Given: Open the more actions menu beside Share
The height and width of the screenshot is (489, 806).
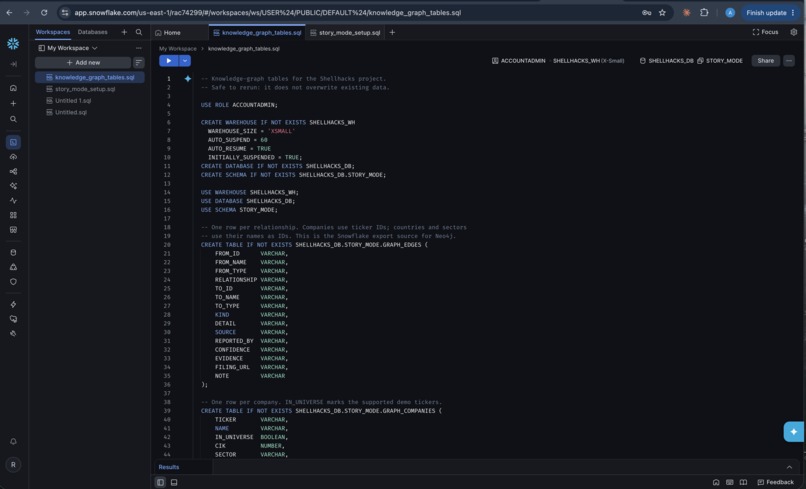Looking at the screenshot, I should 789,61.
